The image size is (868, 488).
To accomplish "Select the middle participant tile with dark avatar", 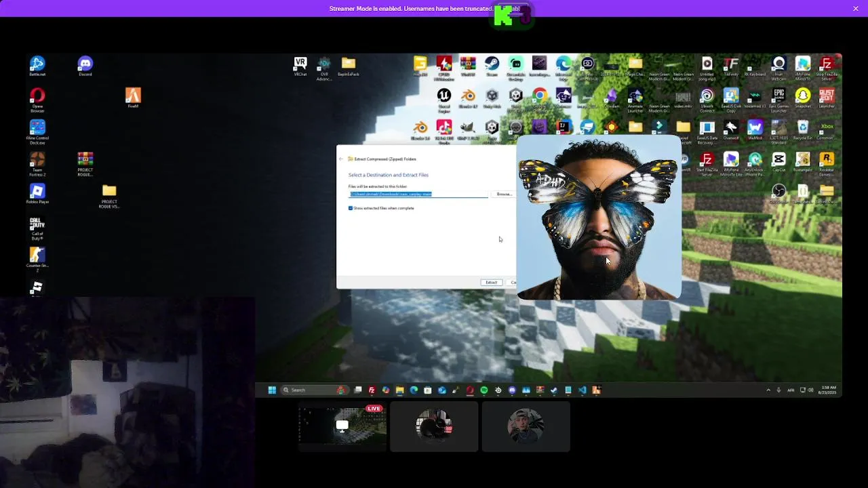I will [434, 426].
